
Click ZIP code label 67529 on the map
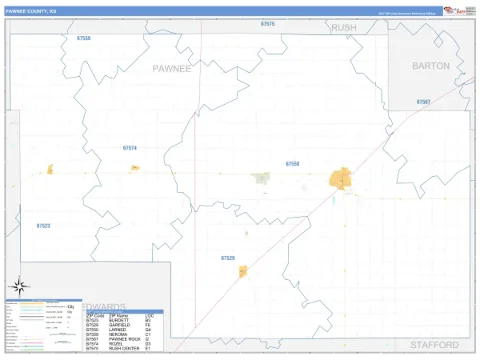(228, 258)
